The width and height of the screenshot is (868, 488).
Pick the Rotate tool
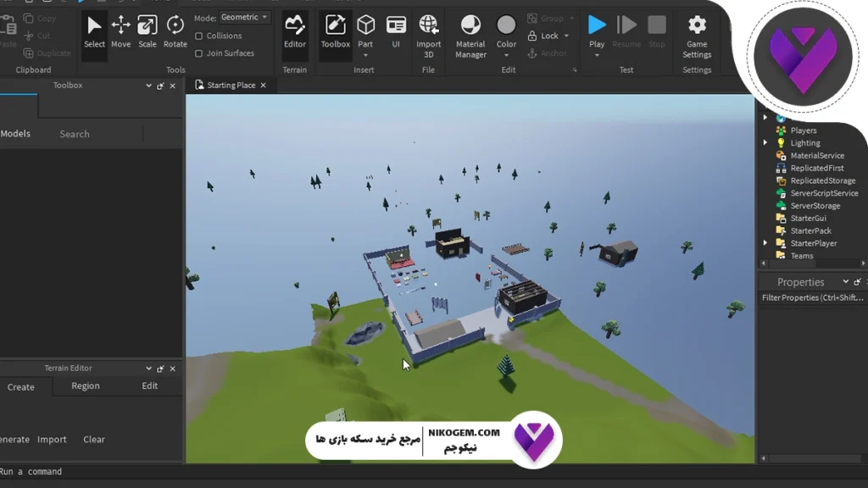coord(175,31)
